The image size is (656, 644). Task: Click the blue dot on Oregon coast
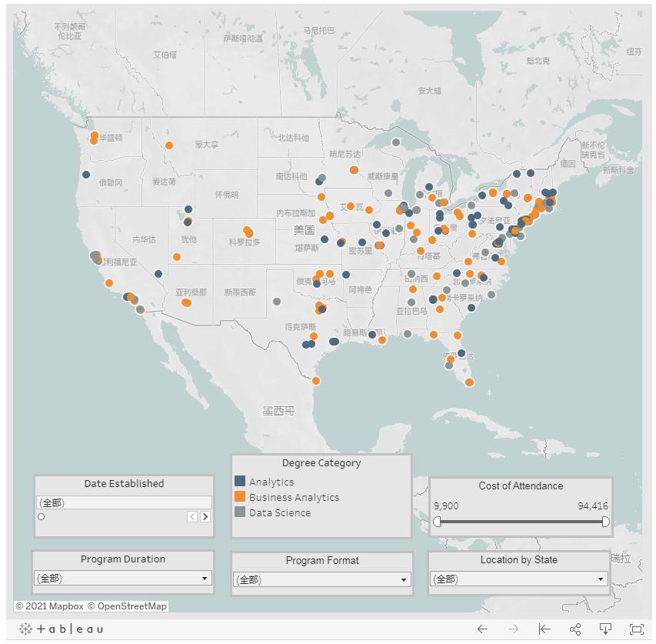click(86, 175)
